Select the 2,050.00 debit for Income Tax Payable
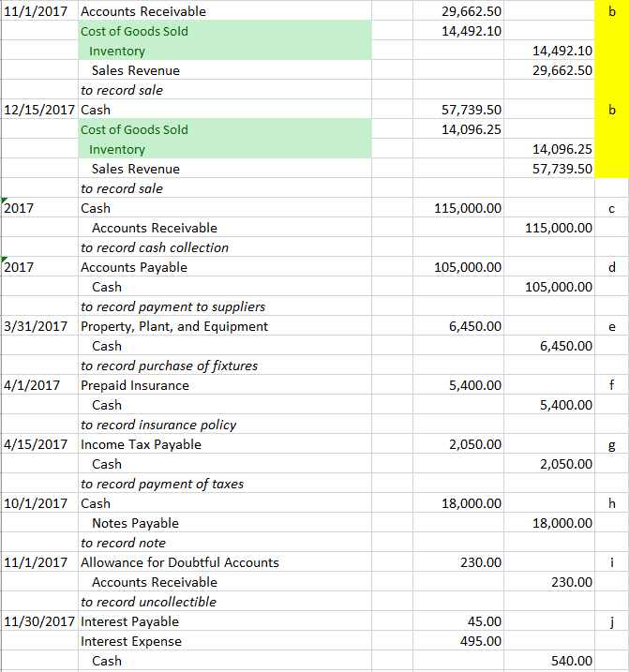 point(458,444)
